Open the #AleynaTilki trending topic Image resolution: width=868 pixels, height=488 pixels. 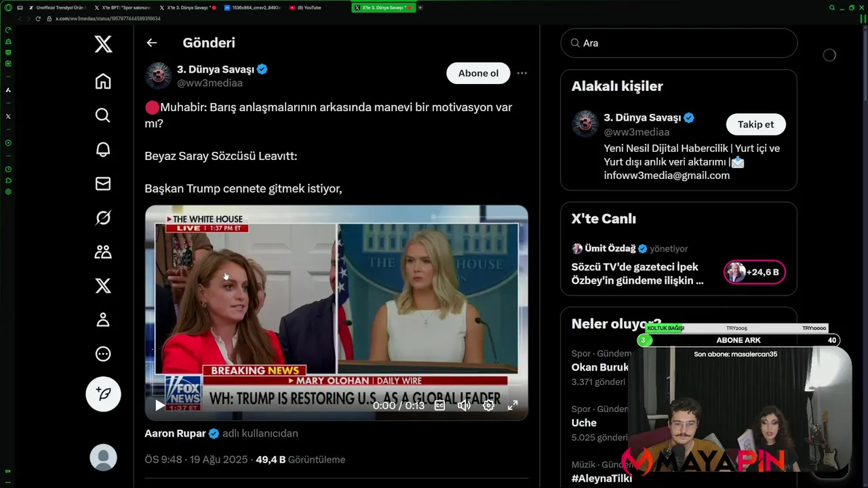(x=601, y=478)
